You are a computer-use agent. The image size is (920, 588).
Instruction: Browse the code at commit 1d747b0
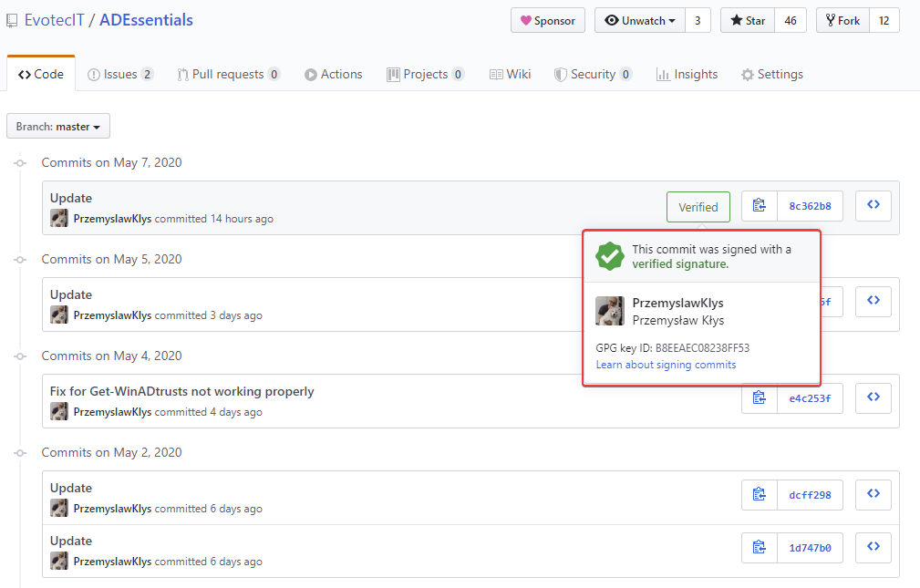pyautogui.click(x=873, y=547)
